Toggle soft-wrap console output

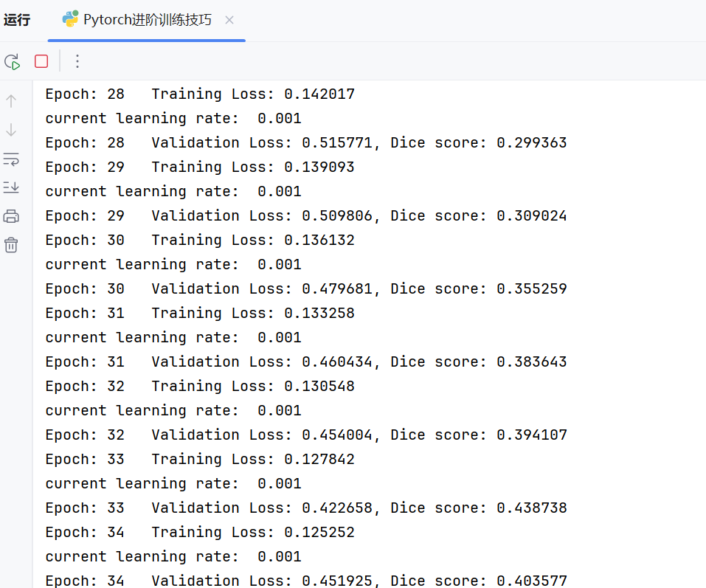[11, 159]
